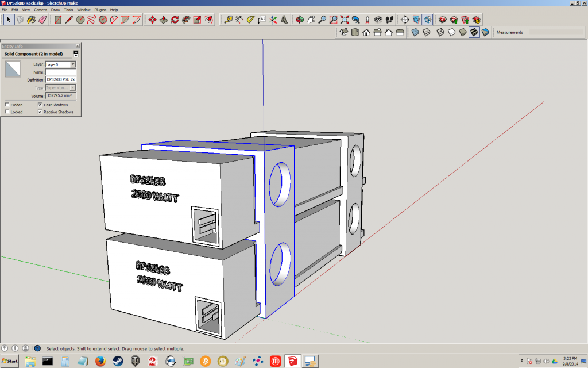Viewport: 588px width, 368px height.
Task: Choose the Push/Pull tool
Action: pos(164,20)
